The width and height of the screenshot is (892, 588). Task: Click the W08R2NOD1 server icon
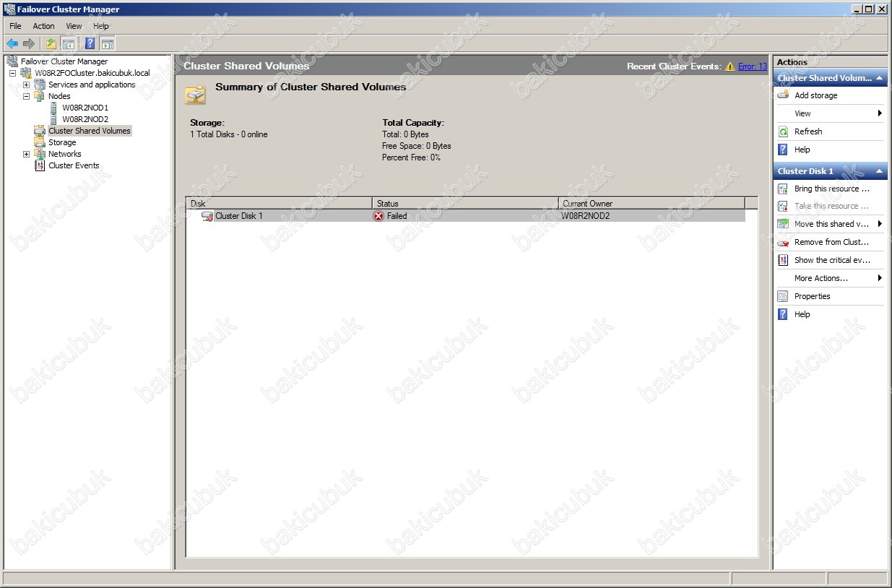(x=53, y=108)
